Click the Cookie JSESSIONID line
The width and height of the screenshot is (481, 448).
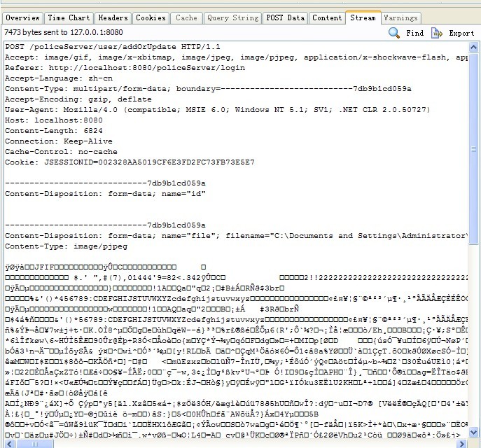130,162
